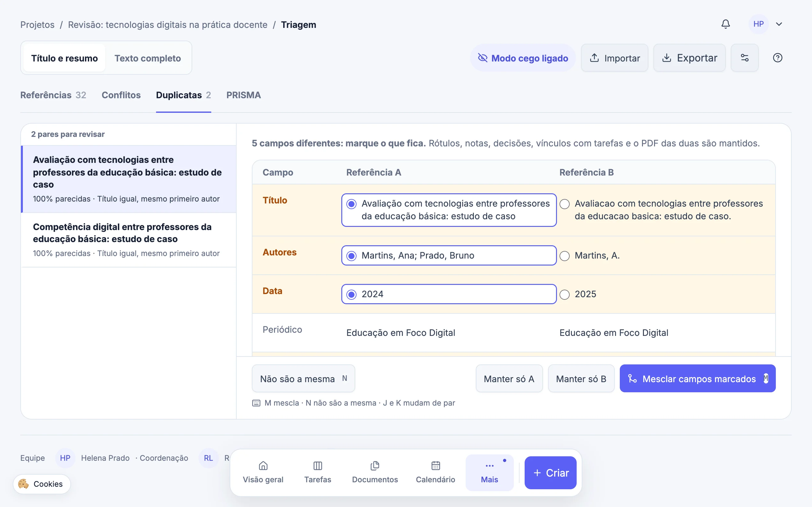Click Não são a mesma button
This screenshot has width=812, height=507.
point(303,379)
